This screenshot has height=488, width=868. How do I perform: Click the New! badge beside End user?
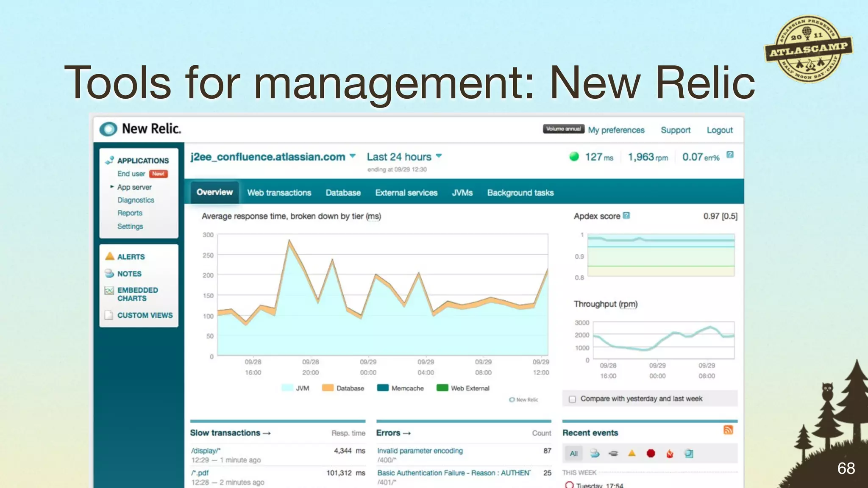159,174
